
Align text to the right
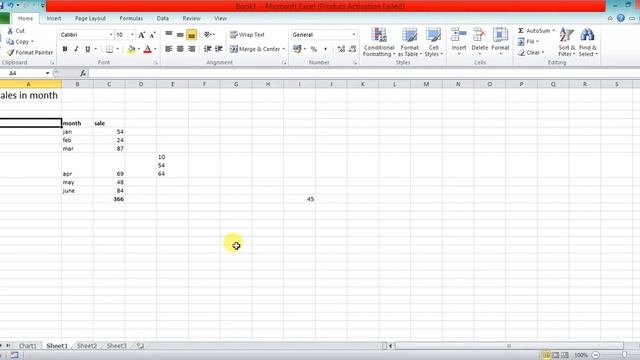pos(191,49)
